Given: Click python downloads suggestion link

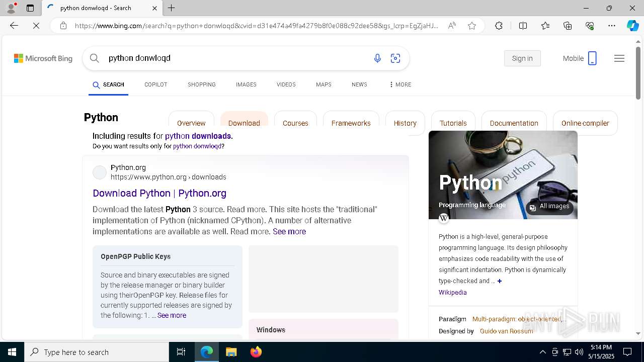Looking at the screenshot, I should coord(198,136).
